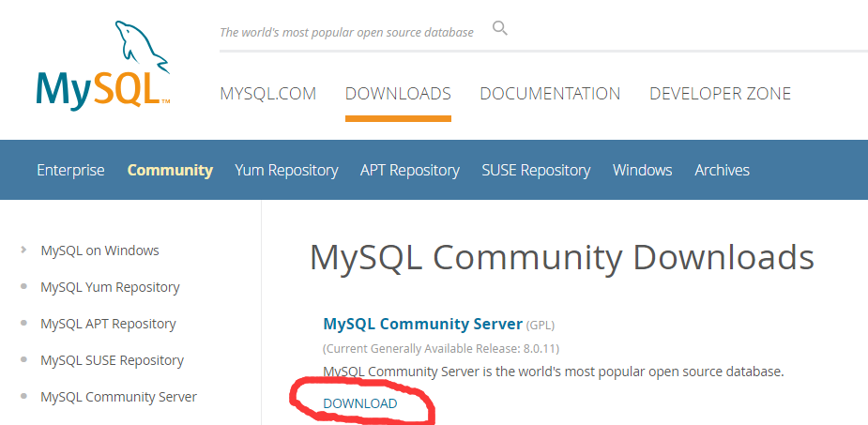The height and width of the screenshot is (425, 868).
Task: Click the MySQL Community Downloads page title
Action: (561, 258)
